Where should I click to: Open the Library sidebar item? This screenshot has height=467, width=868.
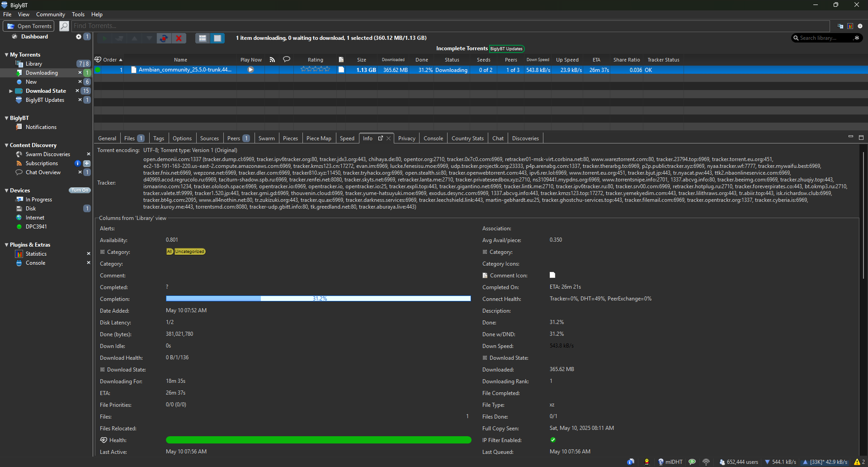(33, 64)
